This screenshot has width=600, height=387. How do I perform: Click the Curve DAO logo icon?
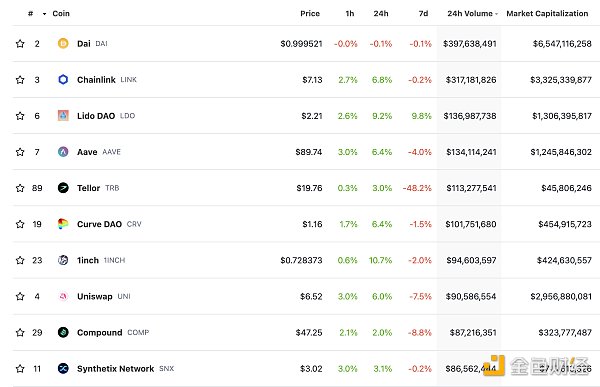(63, 224)
